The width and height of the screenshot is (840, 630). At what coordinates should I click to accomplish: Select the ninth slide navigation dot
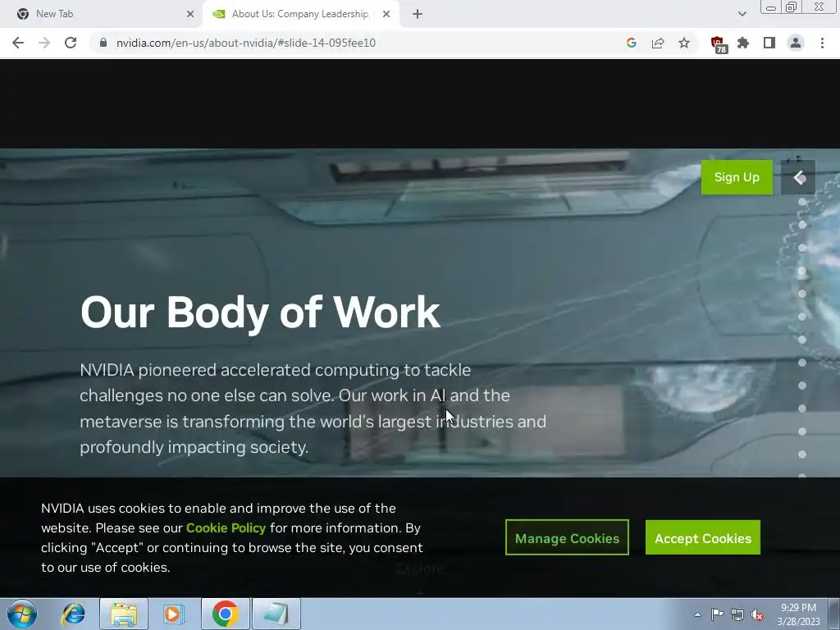pos(802,386)
